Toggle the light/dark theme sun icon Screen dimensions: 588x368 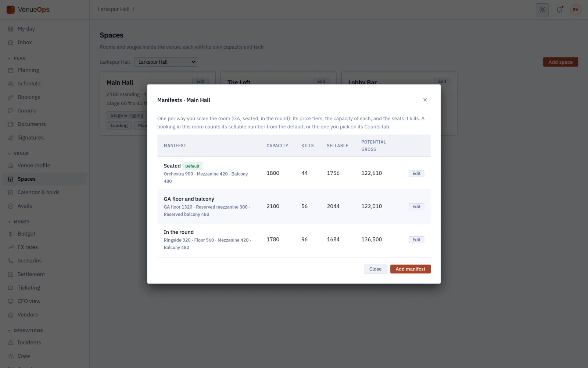point(542,10)
